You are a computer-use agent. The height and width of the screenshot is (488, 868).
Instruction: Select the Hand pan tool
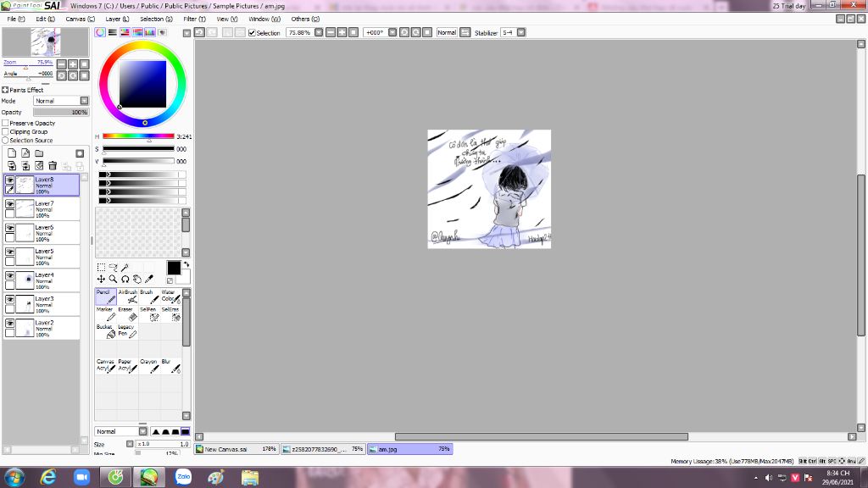[x=137, y=280]
